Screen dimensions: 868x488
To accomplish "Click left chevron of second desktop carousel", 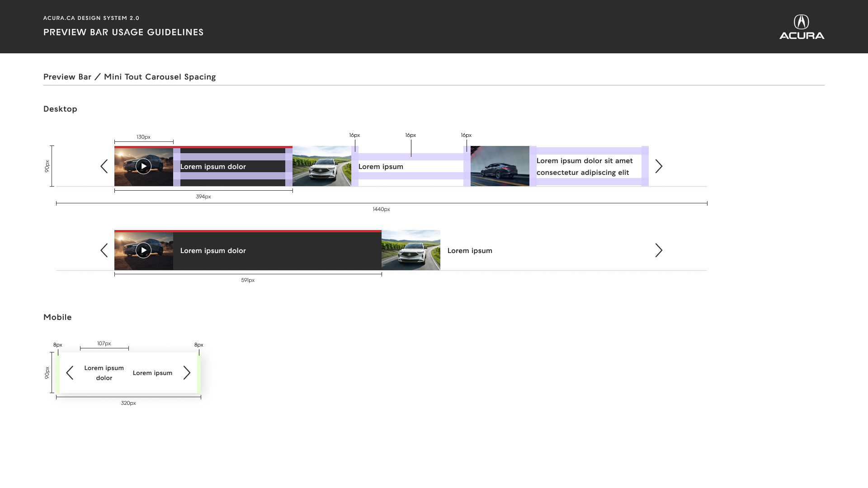I will [x=104, y=250].
